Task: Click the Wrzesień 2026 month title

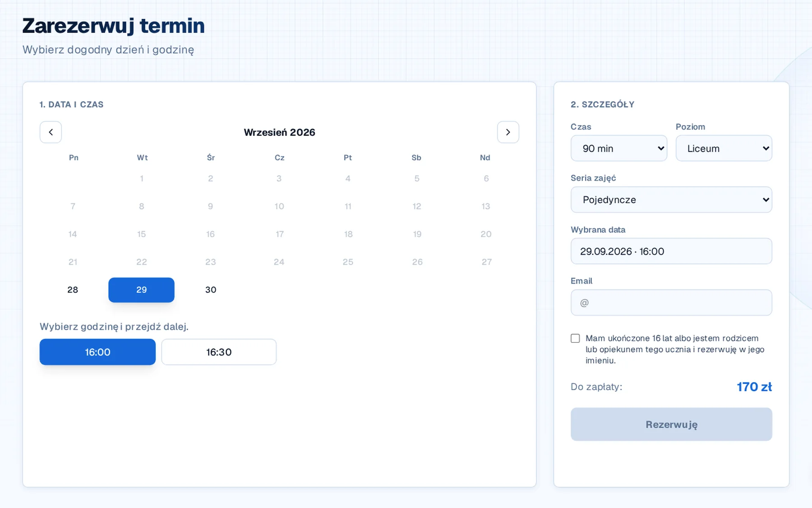Action: click(x=279, y=132)
